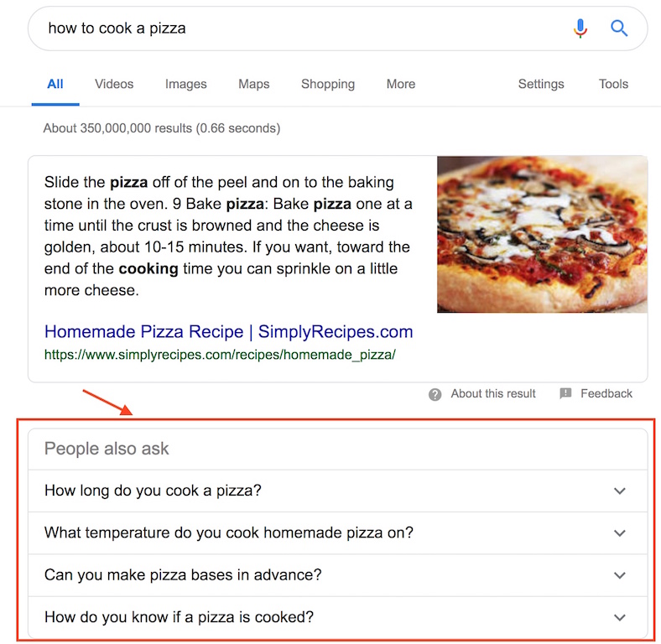Image resolution: width=661 pixels, height=644 pixels.
Task: Click the question mark icon beside About this result
Action: pos(435,394)
